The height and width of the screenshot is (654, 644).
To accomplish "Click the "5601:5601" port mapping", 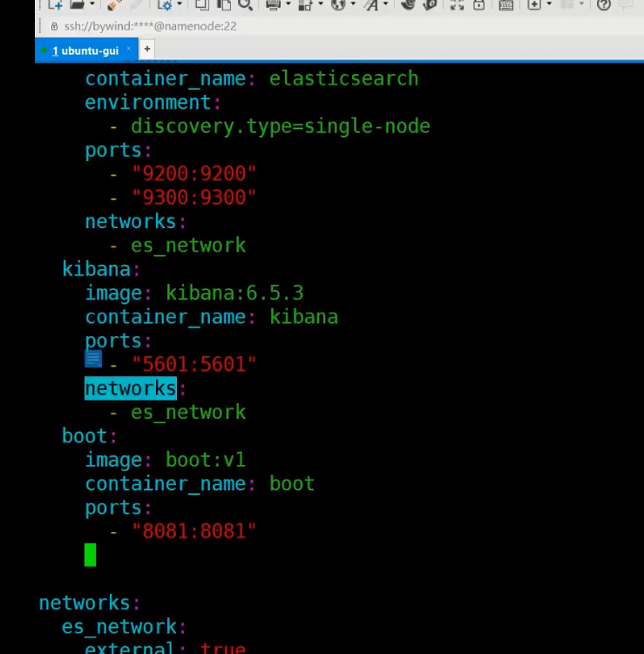I will (x=193, y=365).
